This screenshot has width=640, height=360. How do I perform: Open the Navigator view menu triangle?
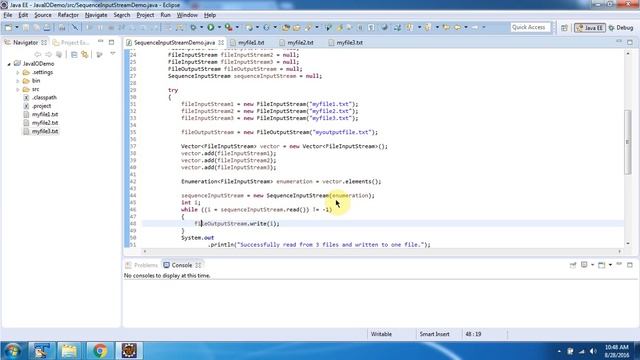pos(113,54)
